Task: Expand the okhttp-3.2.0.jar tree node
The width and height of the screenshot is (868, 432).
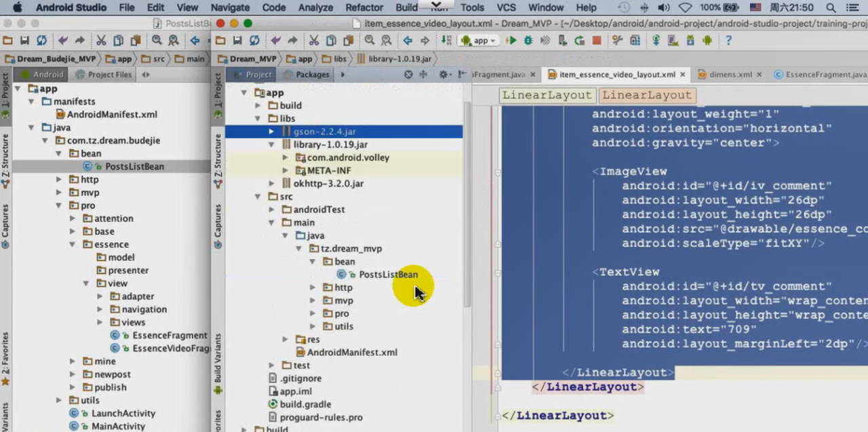Action: pos(272,184)
